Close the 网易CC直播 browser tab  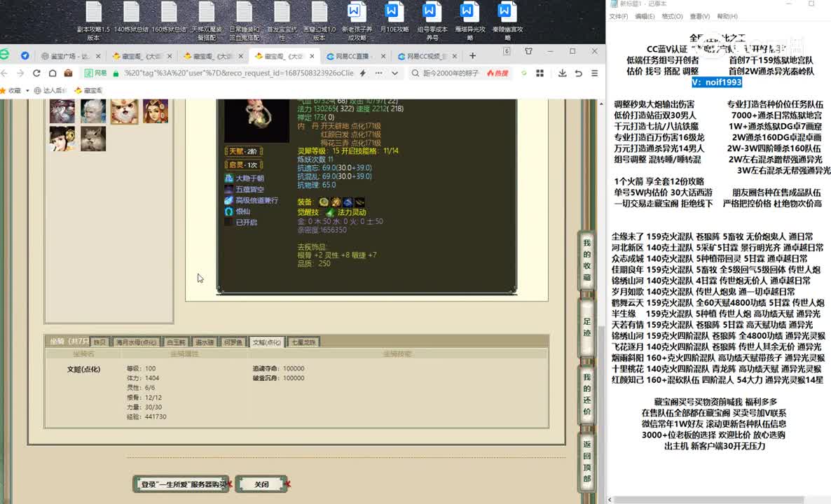coord(383,56)
